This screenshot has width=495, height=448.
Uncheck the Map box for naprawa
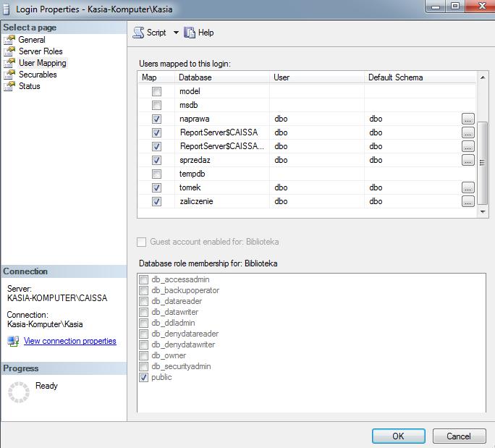click(x=156, y=119)
